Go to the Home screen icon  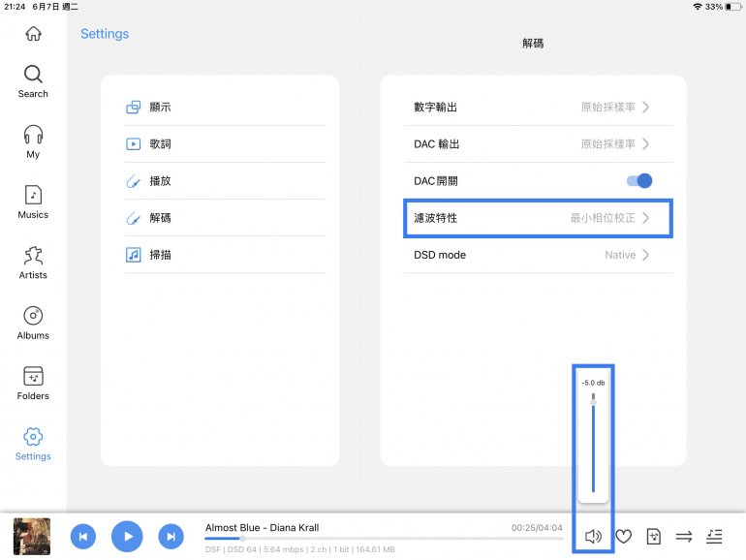coord(33,34)
